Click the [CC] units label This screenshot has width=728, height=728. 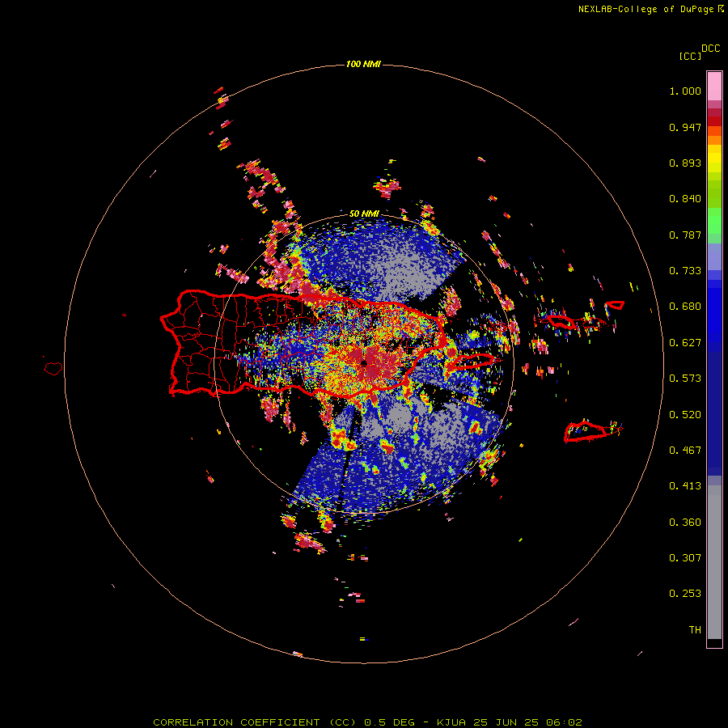point(690,56)
